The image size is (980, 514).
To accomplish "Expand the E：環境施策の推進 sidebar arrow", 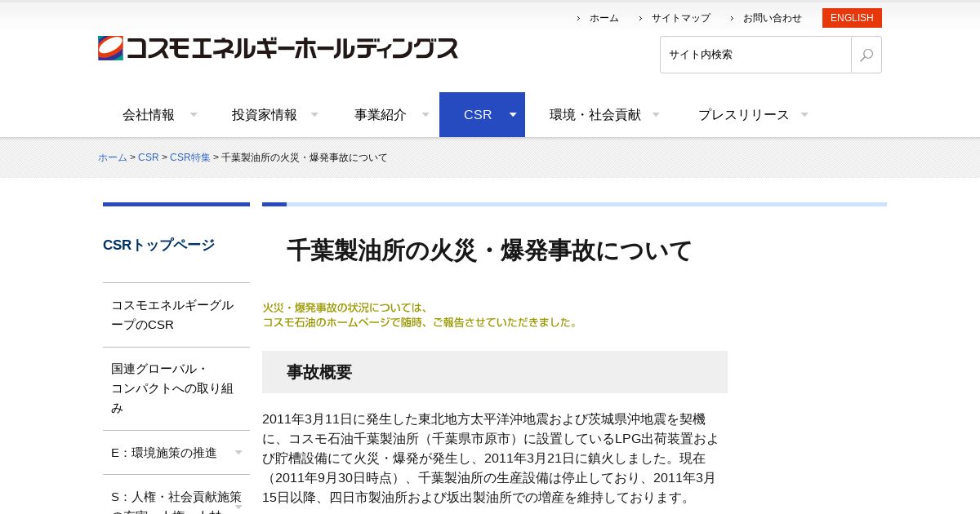I will tap(238, 452).
